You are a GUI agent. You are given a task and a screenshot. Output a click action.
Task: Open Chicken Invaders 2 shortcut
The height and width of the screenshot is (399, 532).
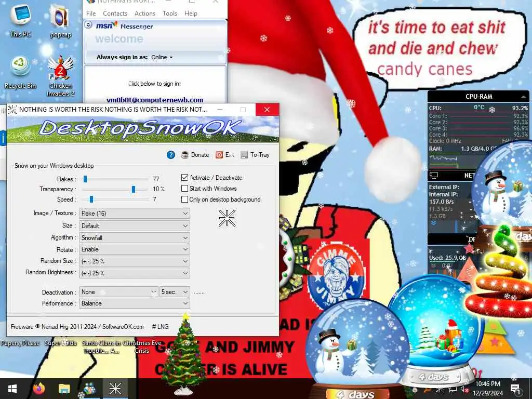pyautogui.click(x=60, y=76)
